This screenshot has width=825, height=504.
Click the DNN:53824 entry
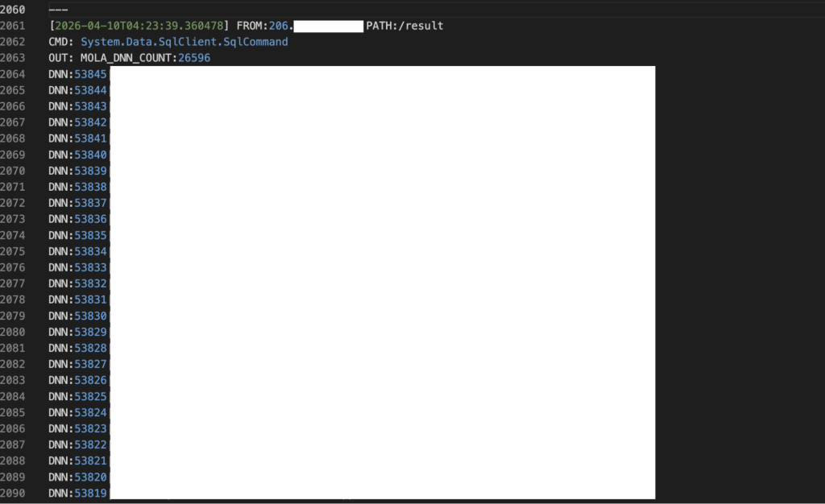[x=77, y=412]
